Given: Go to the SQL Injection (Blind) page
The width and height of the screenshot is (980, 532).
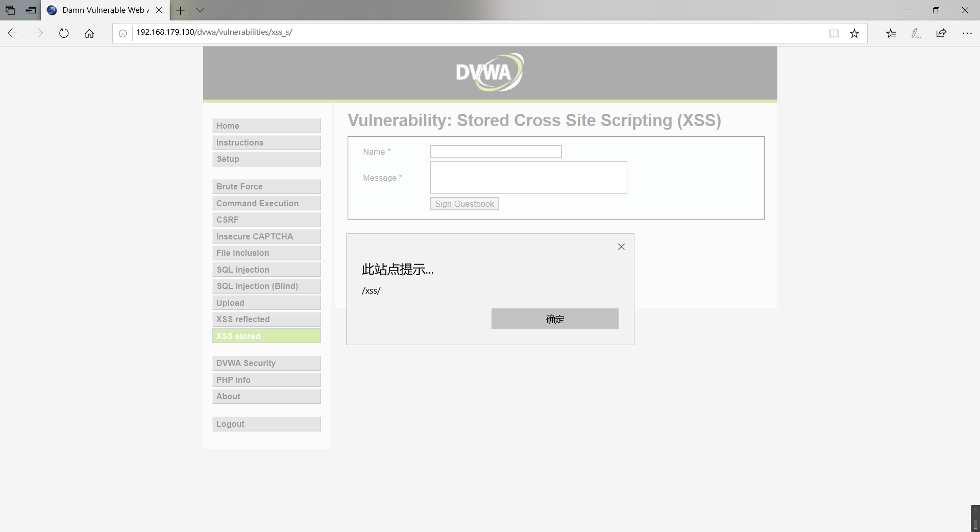Looking at the screenshot, I should click(266, 286).
